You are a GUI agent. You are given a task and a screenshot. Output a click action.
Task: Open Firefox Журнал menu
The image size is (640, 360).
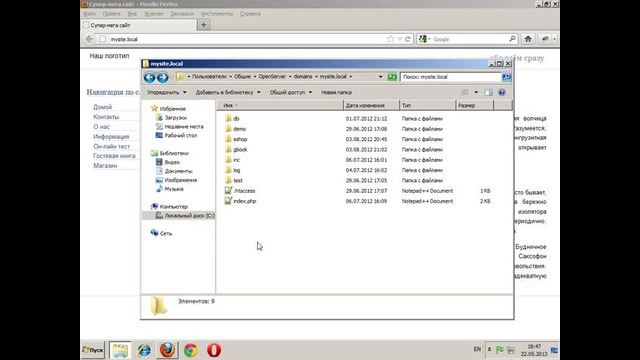point(153,13)
